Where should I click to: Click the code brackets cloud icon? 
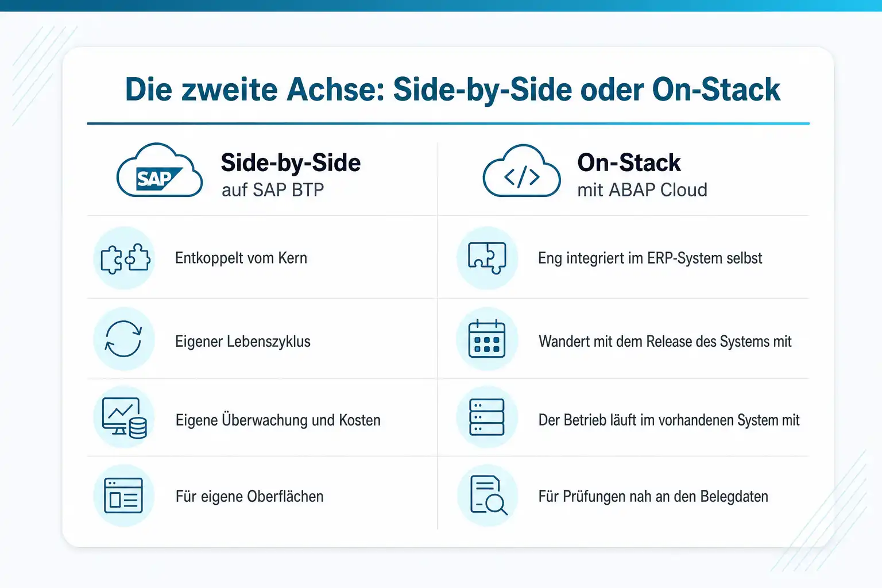(521, 171)
